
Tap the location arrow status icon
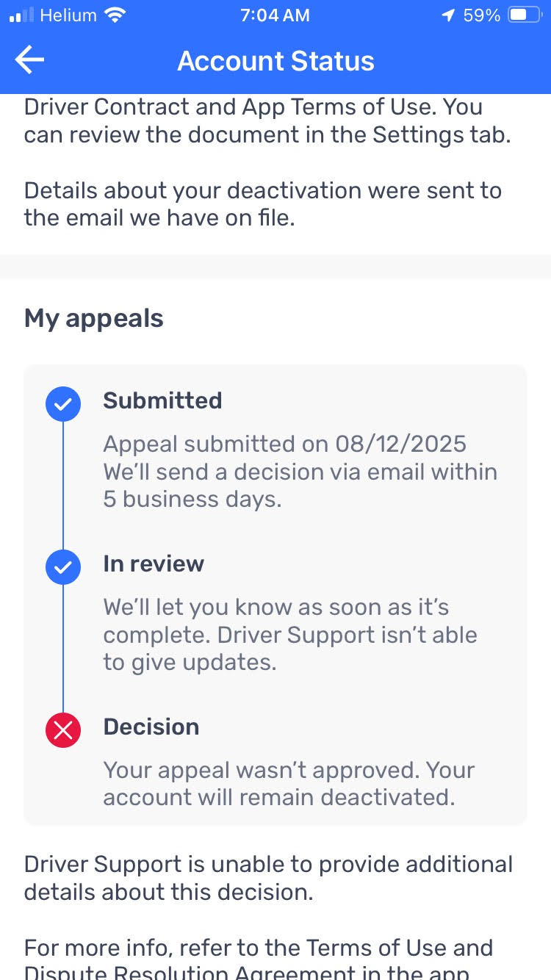tap(447, 15)
